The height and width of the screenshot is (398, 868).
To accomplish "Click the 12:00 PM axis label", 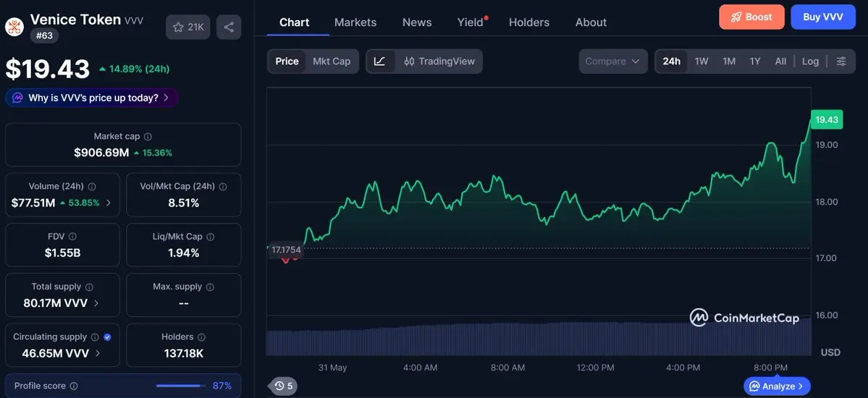I will pyautogui.click(x=595, y=368).
